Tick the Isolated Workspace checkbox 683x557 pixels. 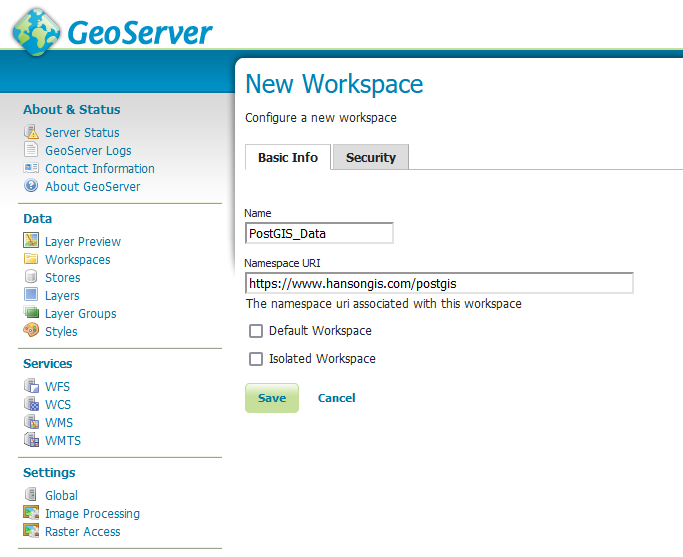click(x=256, y=359)
